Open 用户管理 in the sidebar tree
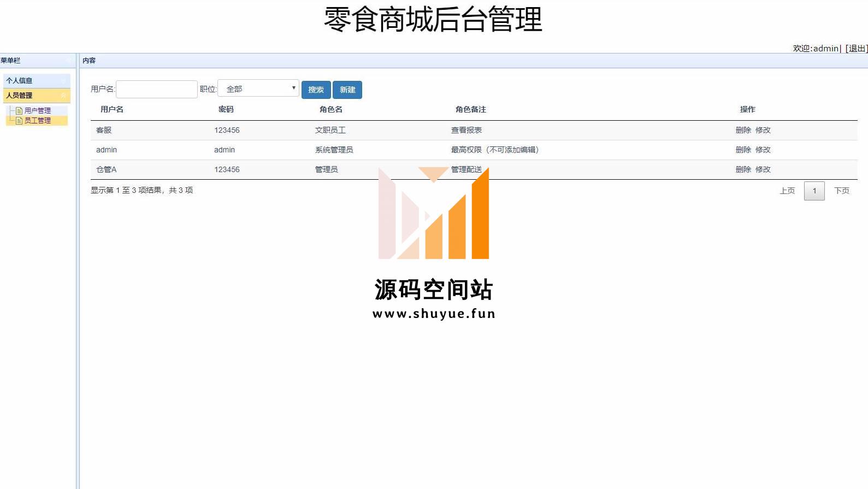 tap(37, 110)
